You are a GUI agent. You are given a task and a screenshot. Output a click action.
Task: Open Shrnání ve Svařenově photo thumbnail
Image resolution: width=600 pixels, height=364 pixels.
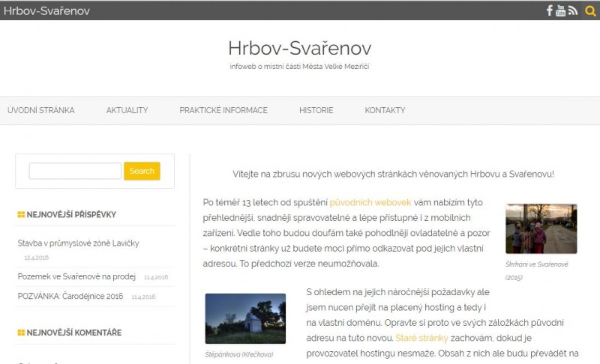pyautogui.click(x=541, y=228)
